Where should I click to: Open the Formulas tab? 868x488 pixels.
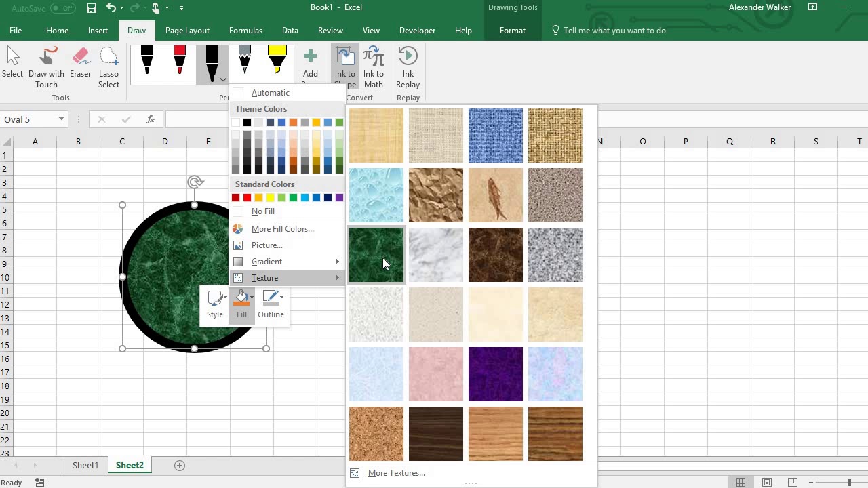pos(245,30)
